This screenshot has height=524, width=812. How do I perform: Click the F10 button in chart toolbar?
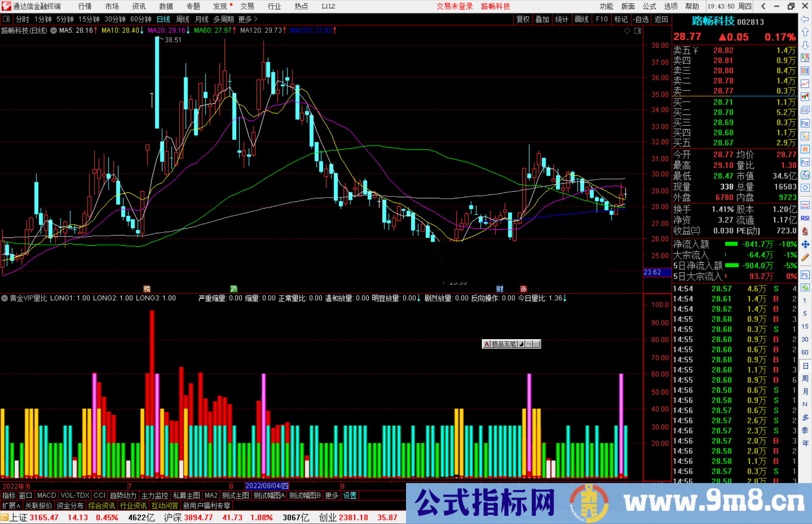pyautogui.click(x=602, y=19)
